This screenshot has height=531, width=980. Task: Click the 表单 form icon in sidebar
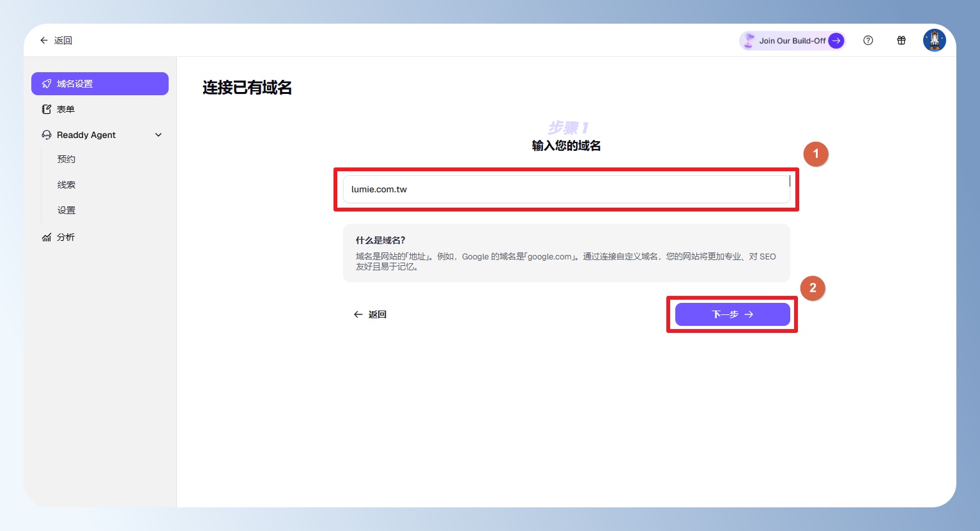click(47, 109)
